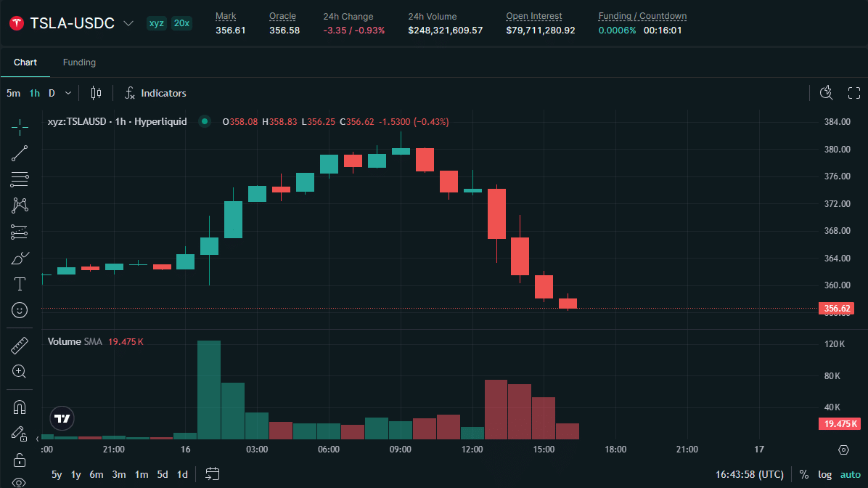Viewport: 868px width, 488px height.
Task: Click the xyz:TSLAUSD chart symbol legend
Action: click(x=118, y=122)
